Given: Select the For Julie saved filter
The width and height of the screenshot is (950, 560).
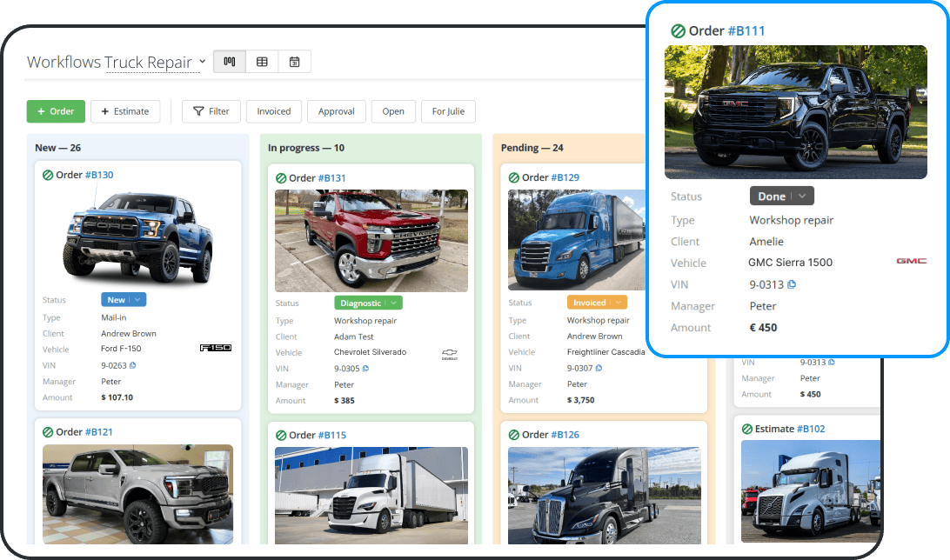Looking at the screenshot, I should 448,111.
